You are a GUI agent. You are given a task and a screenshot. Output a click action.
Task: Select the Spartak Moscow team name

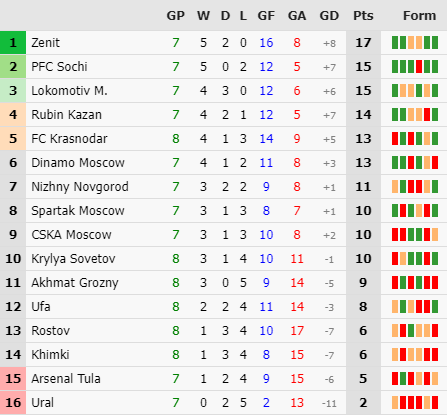tap(78, 211)
